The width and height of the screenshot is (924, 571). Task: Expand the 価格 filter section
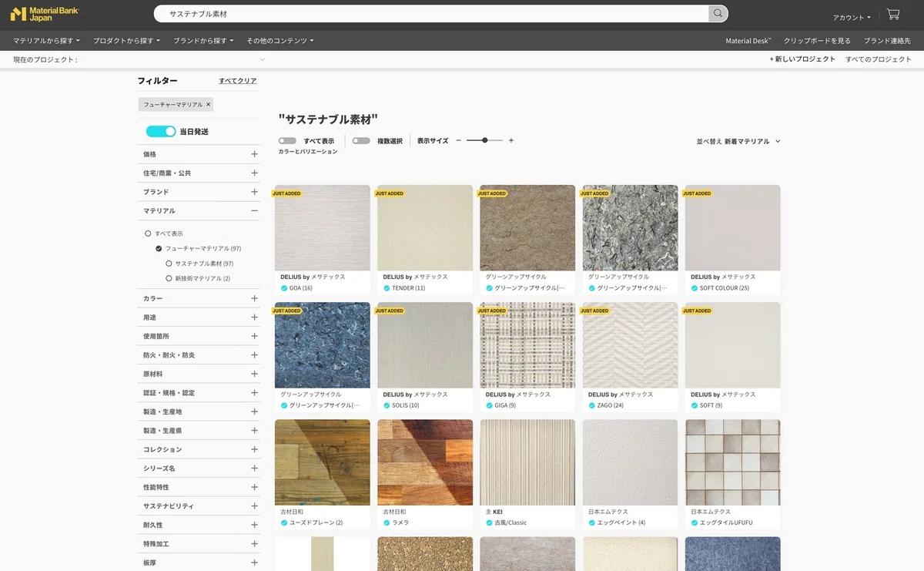199,154
